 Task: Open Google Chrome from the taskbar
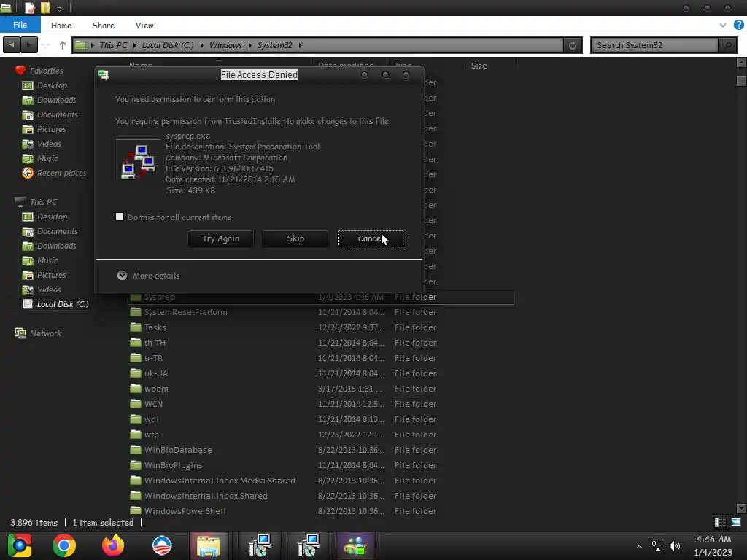pos(64,545)
